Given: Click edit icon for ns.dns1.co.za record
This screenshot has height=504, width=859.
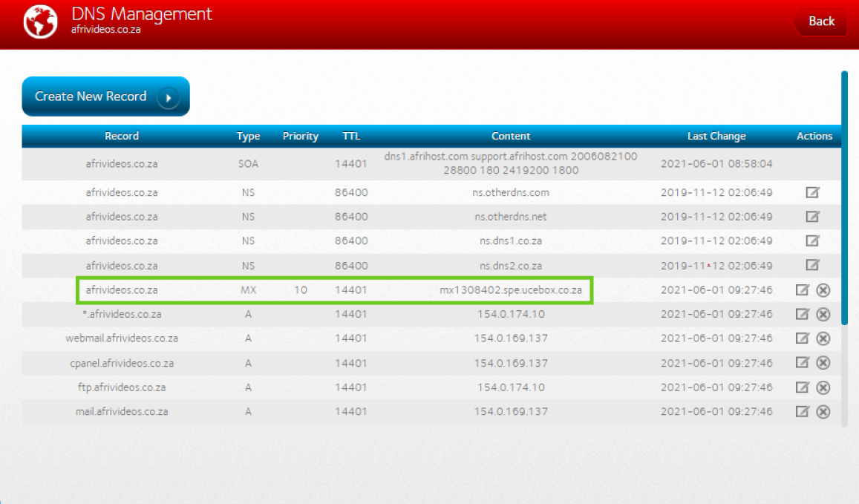Looking at the screenshot, I should coord(813,240).
